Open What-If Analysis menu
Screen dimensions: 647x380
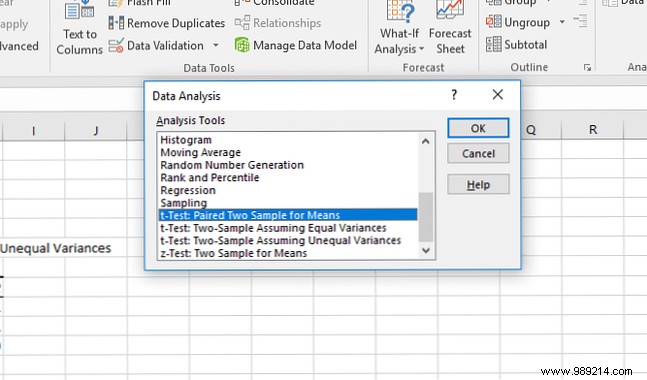399,28
